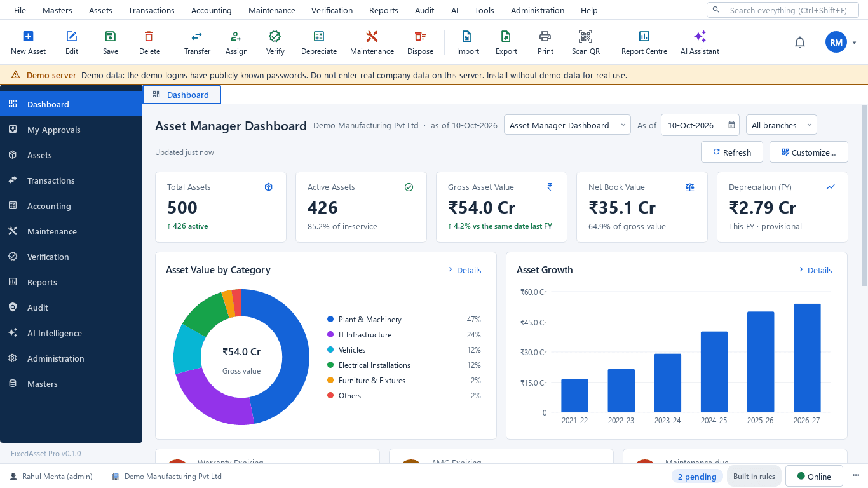
Task: Click the Built-in rules status button
Action: coord(754,477)
